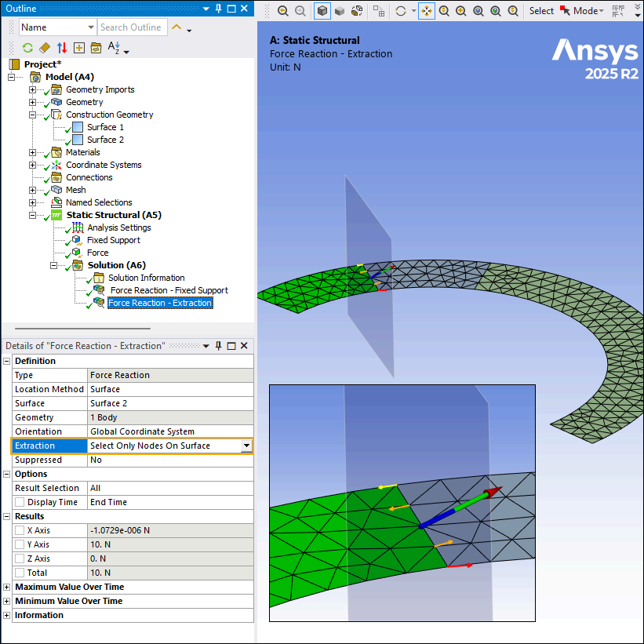Collapse the Solution (A6) tree node

coord(54,265)
